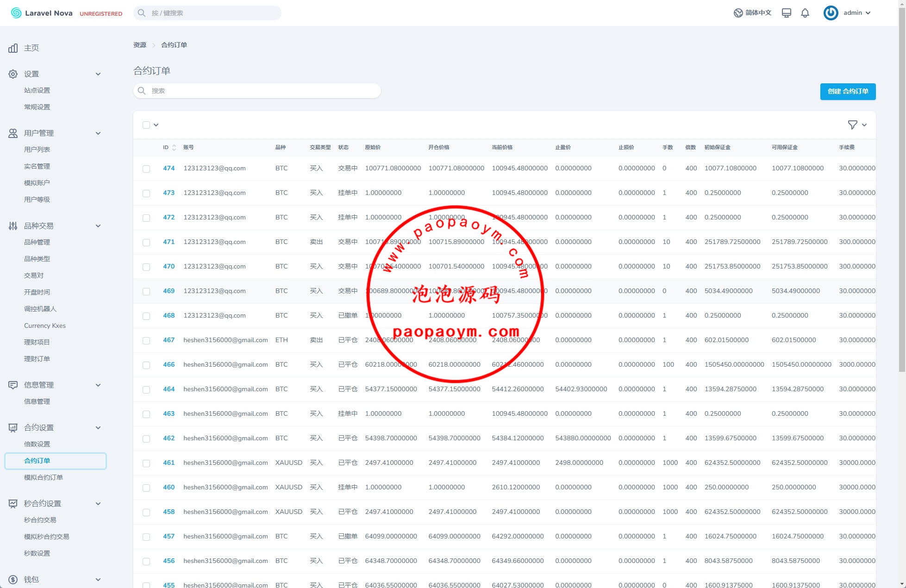Screen dimensions: 906x588
Task: Collapse the 设置 sidebar section chevron
Action: pos(98,74)
